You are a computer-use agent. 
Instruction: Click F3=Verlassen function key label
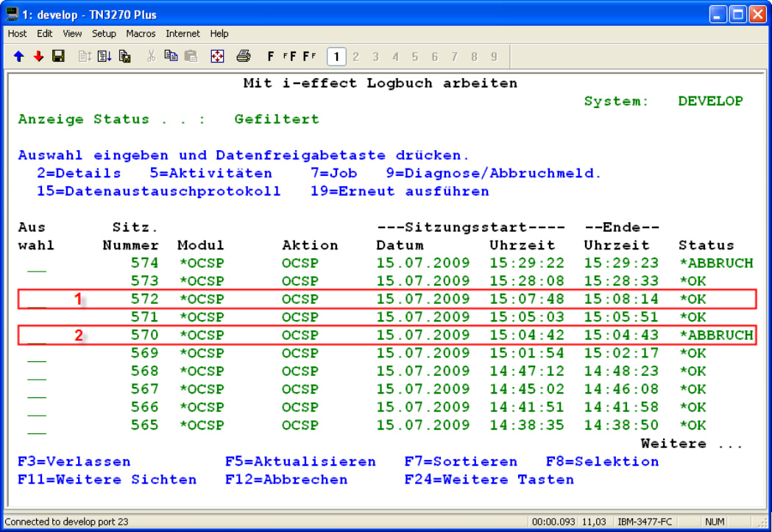[x=74, y=461]
